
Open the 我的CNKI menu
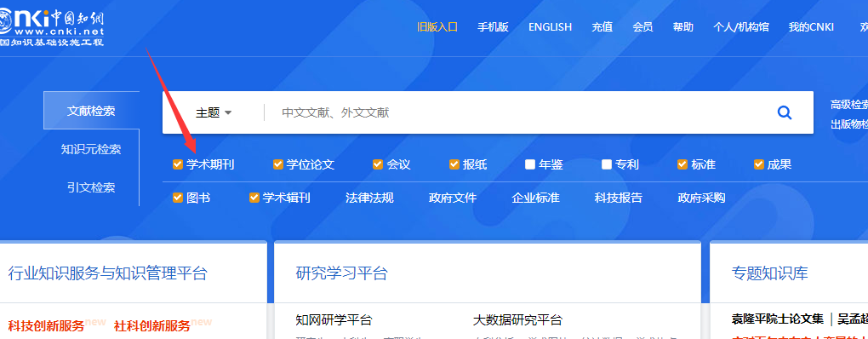click(x=811, y=26)
